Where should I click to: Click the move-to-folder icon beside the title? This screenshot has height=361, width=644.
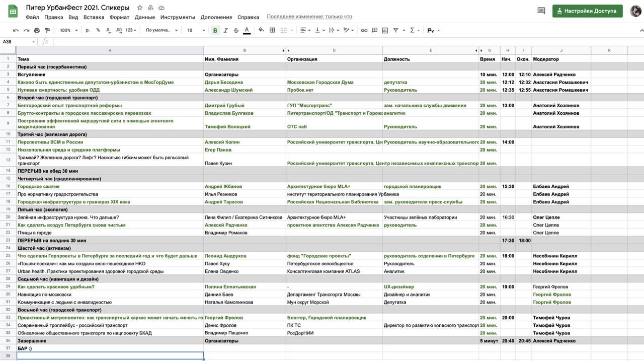(150, 8)
